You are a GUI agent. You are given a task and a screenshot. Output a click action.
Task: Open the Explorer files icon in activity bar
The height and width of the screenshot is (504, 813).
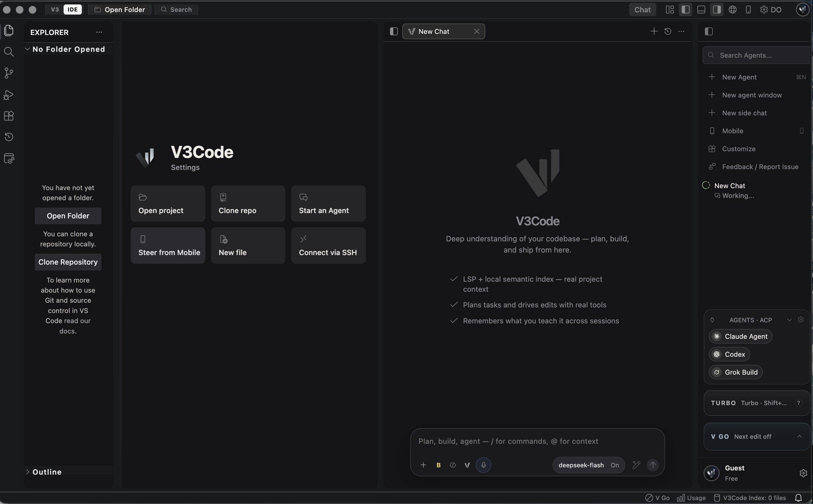(x=9, y=31)
